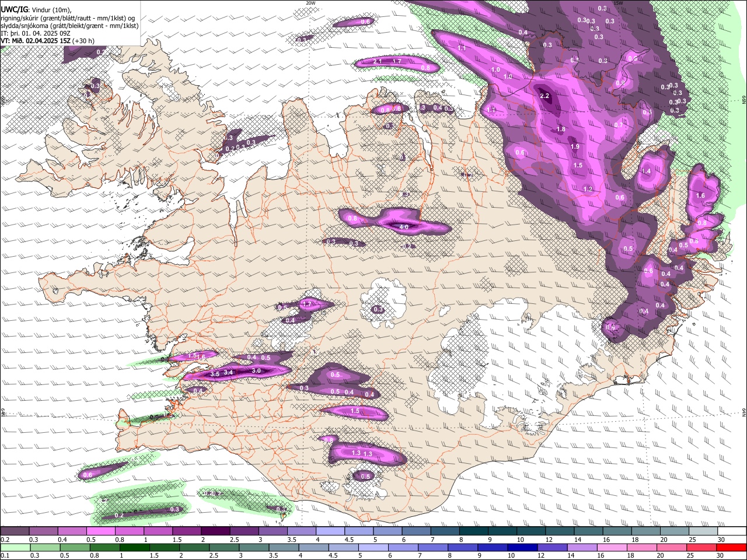Click the 1.9 snowfall value on map
The width and height of the screenshot is (747, 560).
click(575, 147)
